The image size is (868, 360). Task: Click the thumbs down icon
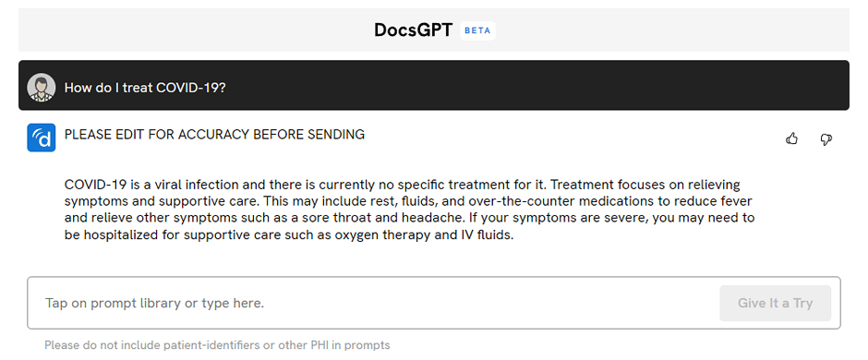826,139
